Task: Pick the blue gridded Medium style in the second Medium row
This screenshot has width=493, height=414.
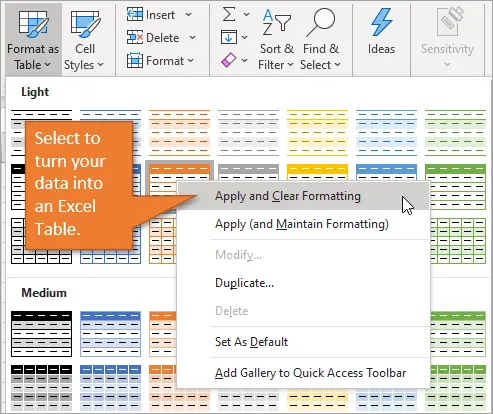Action: pyautogui.click(x=110, y=388)
